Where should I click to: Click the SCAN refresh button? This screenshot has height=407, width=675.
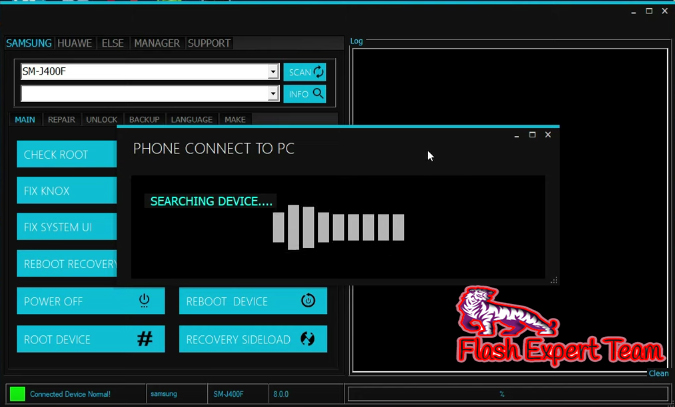click(304, 72)
